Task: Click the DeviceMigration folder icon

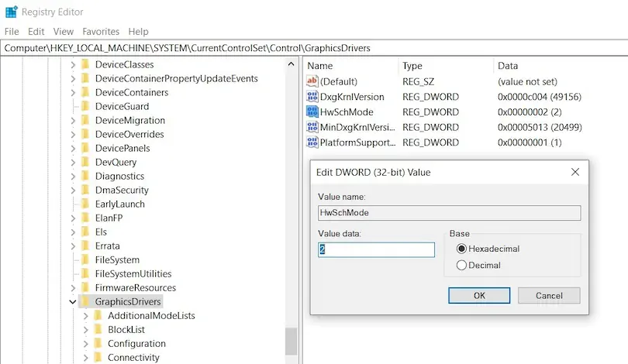Action: pyautogui.click(x=85, y=120)
